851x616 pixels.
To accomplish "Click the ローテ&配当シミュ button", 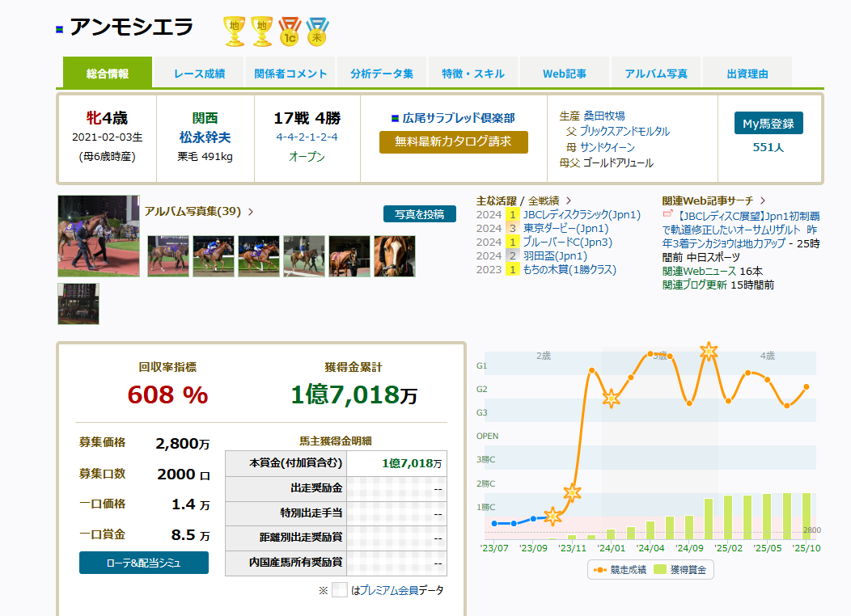I will [144, 563].
